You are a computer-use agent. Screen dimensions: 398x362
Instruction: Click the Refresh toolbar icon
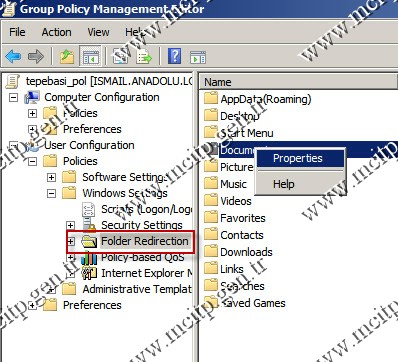(120, 56)
